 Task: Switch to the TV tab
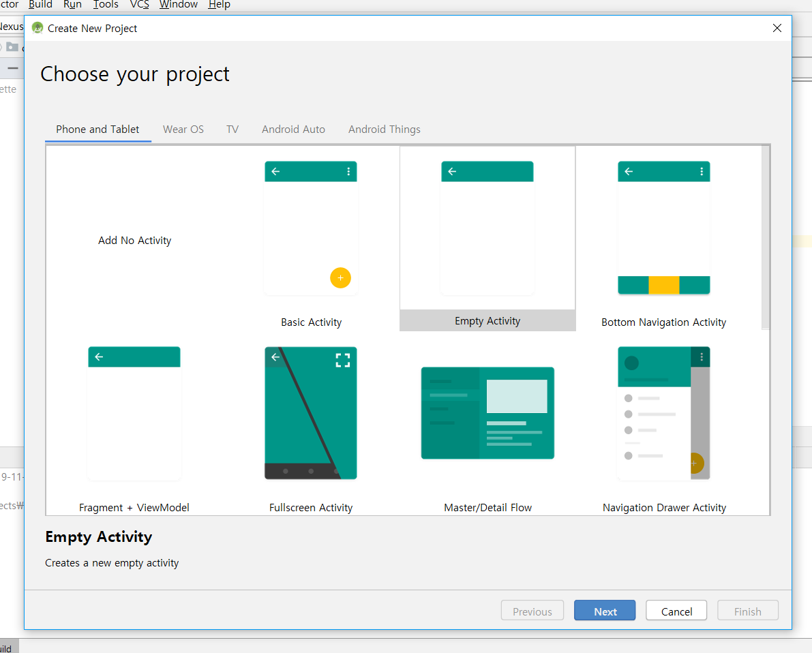[232, 130]
